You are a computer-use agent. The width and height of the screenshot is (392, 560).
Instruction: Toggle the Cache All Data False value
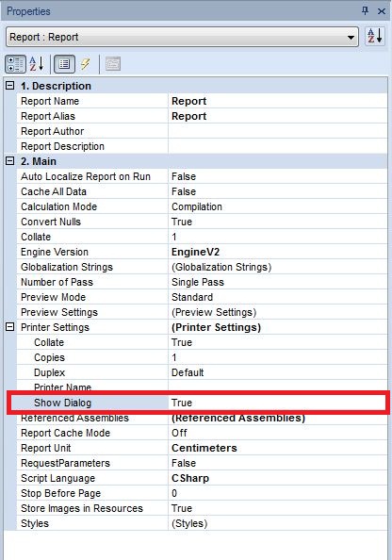click(x=277, y=191)
